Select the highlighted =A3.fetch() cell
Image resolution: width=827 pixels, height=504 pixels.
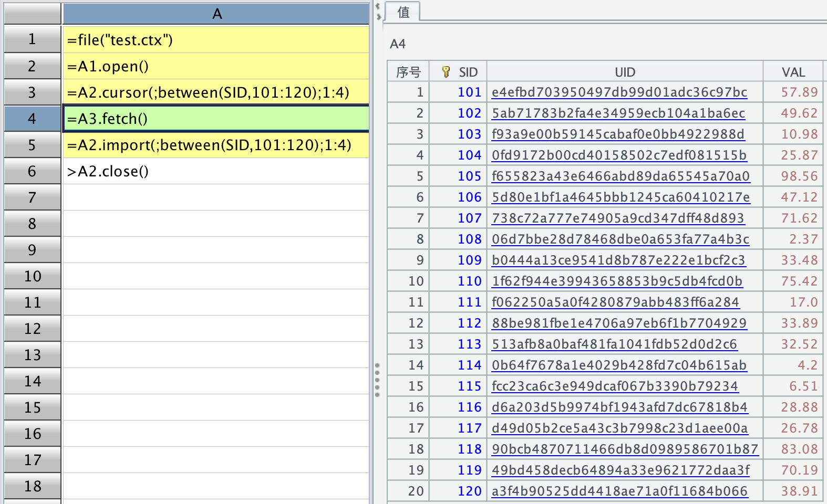click(x=215, y=119)
